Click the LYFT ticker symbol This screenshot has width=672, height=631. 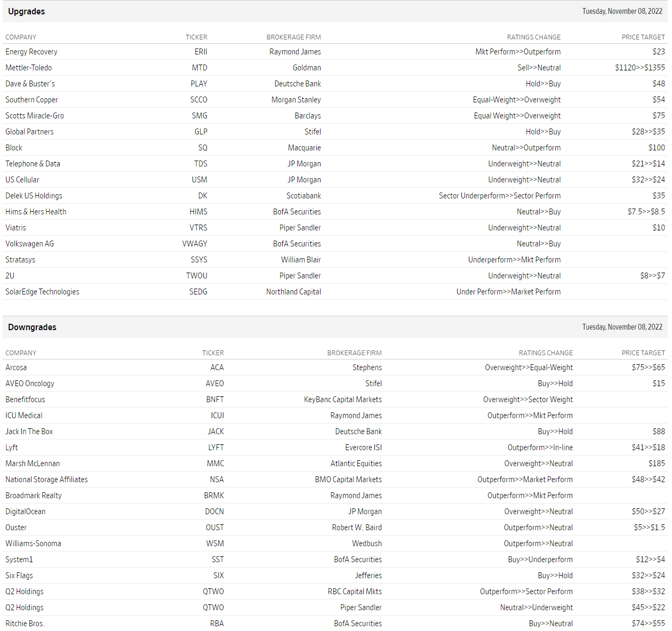point(216,448)
